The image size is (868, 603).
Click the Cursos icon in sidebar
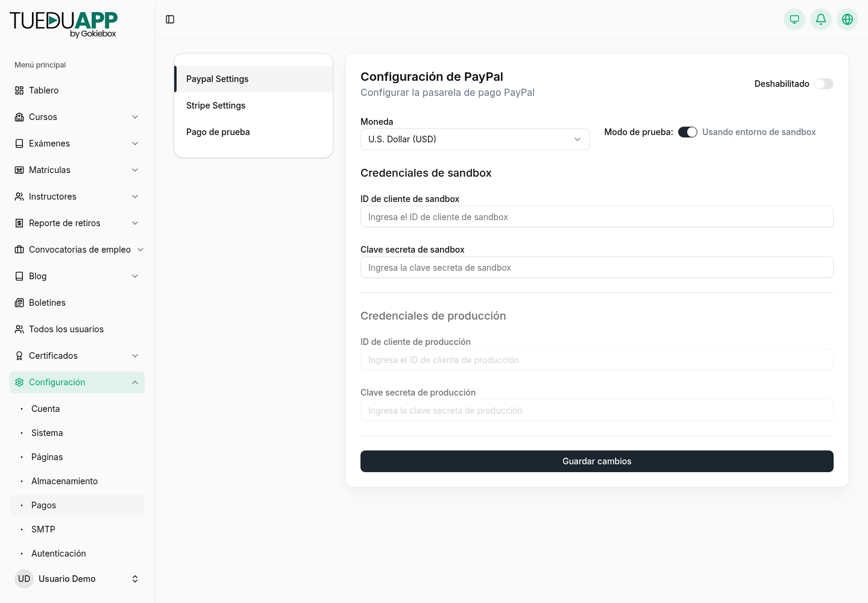tap(19, 117)
